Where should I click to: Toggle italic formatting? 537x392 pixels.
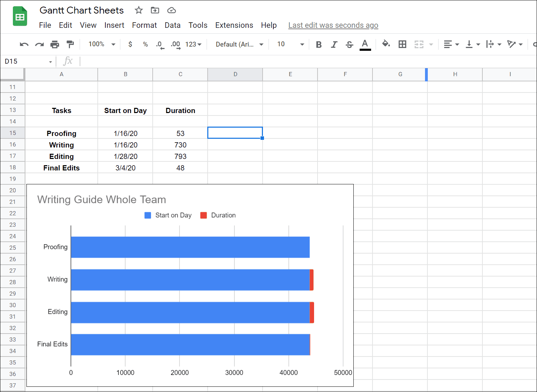334,45
